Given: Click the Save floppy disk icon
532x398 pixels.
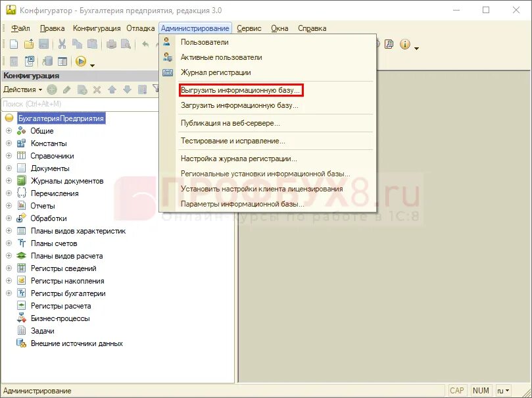Looking at the screenshot, I should [x=44, y=44].
